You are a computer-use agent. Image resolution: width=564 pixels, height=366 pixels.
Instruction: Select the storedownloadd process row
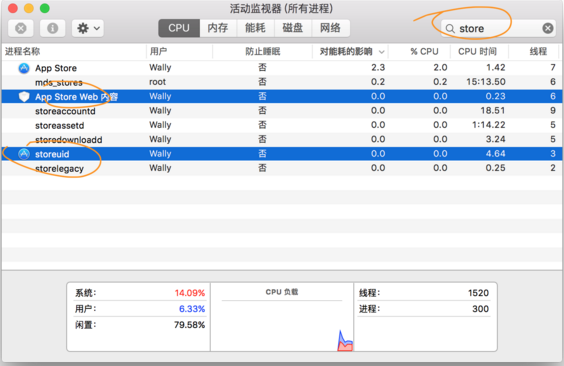pyautogui.click(x=282, y=139)
